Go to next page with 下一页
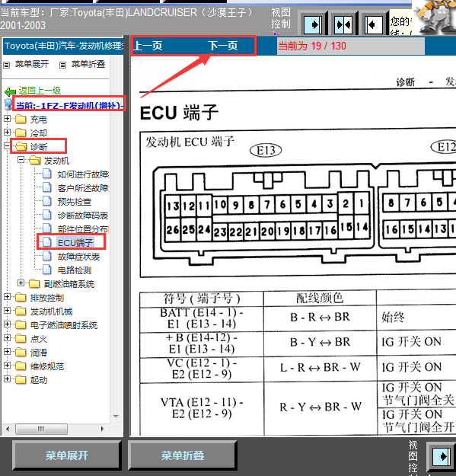 click(223, 46)
